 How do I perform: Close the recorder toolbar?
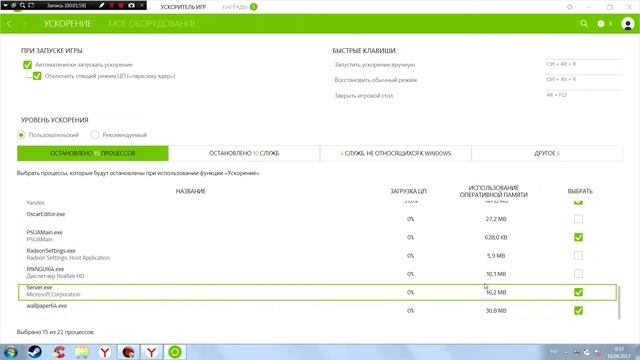[142, 5]
